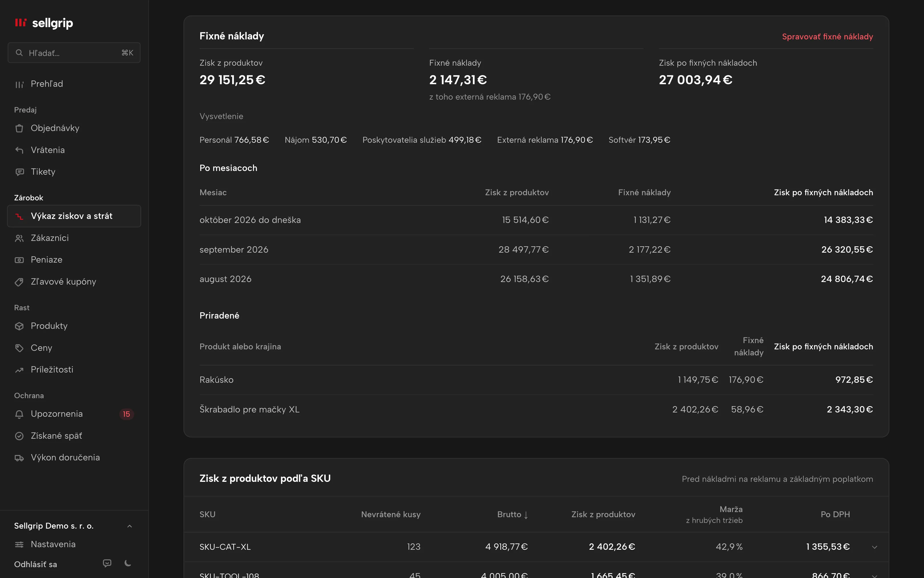The image size is (924, 578).
Task: Click the Poskytovatelia služieb 499,18 € item
Action: 422,140
